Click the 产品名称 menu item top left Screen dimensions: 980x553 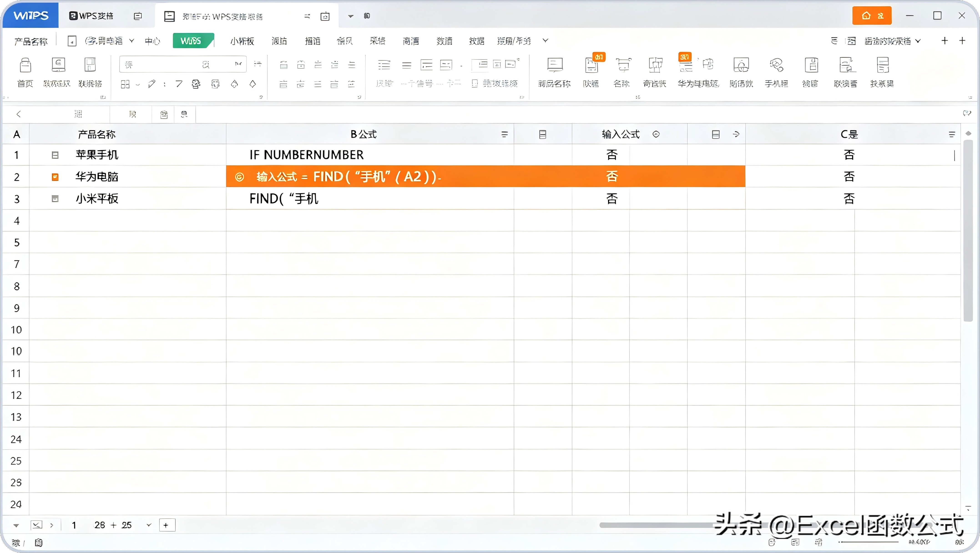[31, 41]
